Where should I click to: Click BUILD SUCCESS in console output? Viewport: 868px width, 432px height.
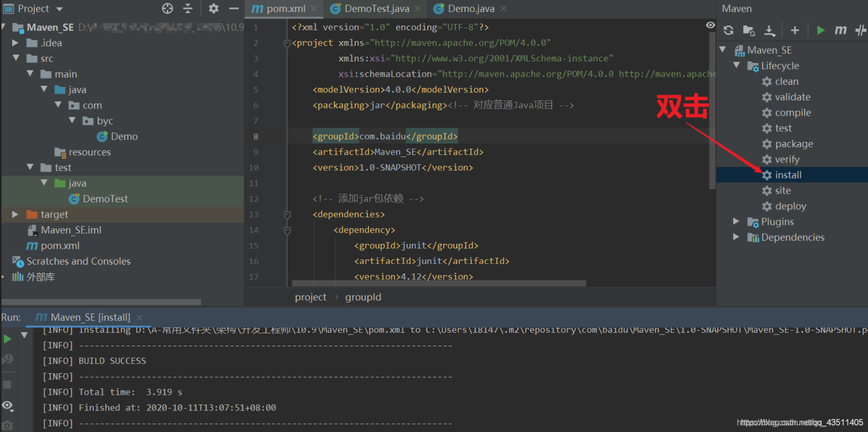click(112, 361)
